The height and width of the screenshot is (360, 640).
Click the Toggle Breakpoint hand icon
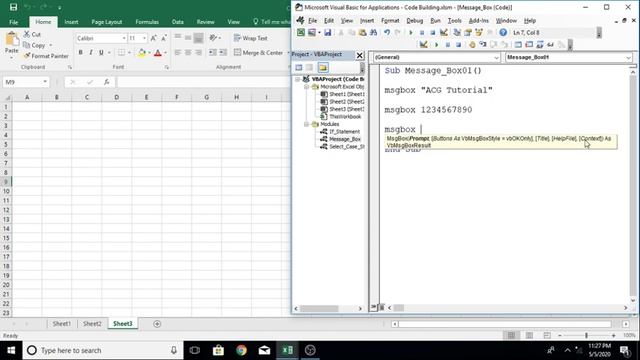click(472, 44)
